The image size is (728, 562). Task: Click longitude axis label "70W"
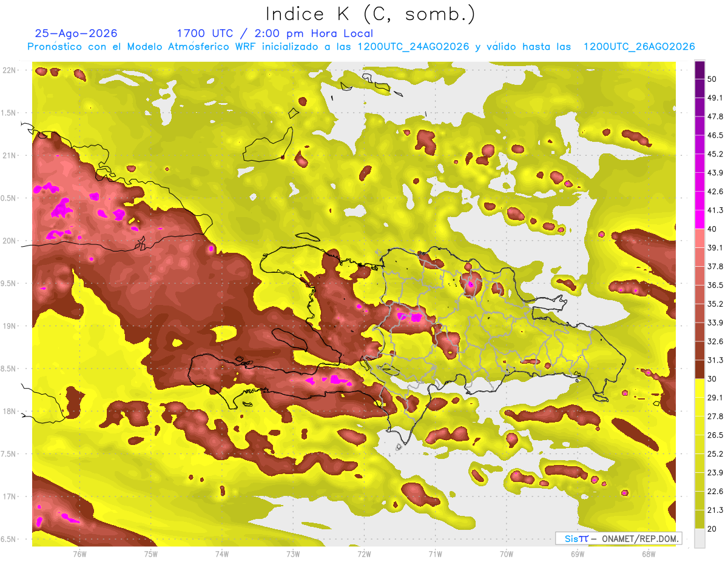(x=507, y=554)
